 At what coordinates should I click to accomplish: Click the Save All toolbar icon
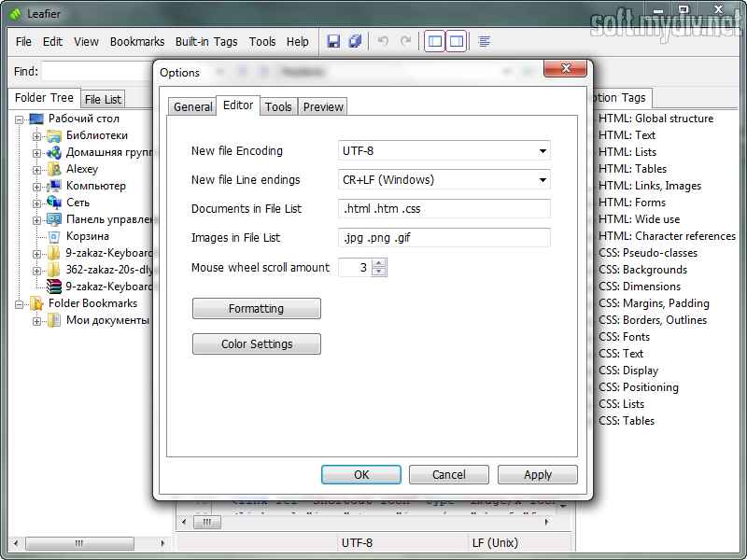(x=355, y=41)
